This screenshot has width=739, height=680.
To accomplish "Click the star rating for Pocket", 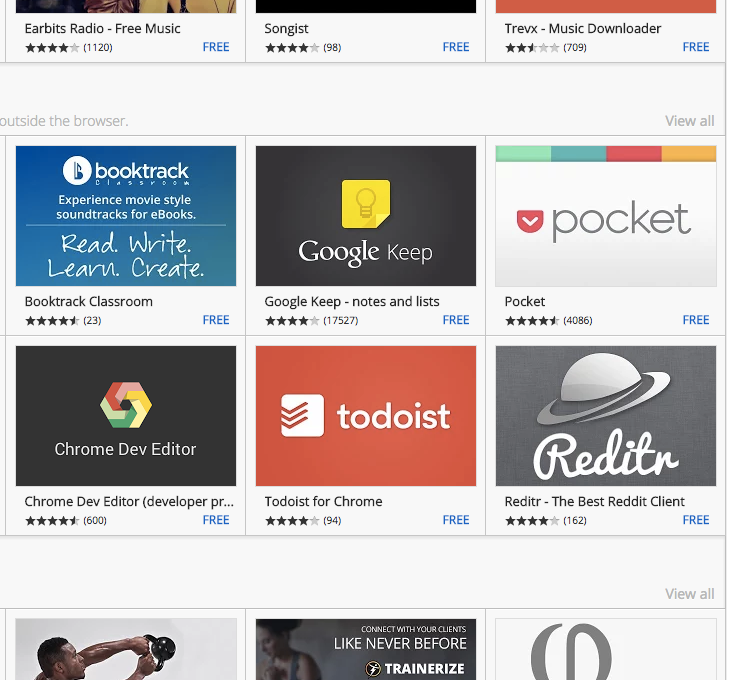I will (x=532, y=321).
